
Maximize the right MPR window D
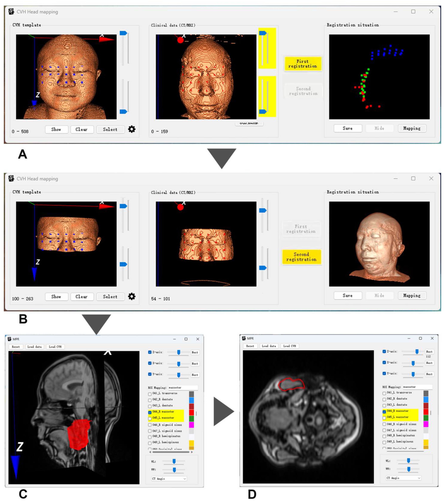(x=420, y=338)
